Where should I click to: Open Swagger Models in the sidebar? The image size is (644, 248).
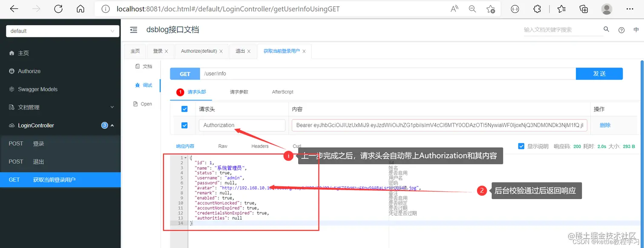pyautogui.click(x=60, y=89)
